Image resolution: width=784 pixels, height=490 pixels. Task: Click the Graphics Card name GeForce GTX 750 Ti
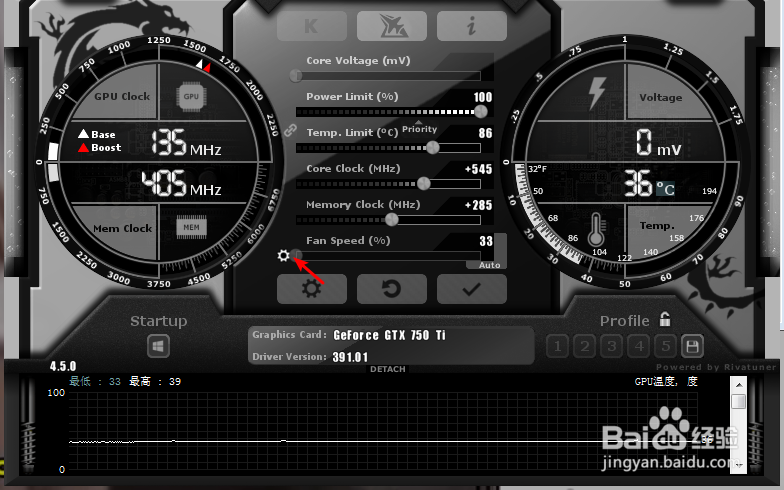click(x=389, y=335)
